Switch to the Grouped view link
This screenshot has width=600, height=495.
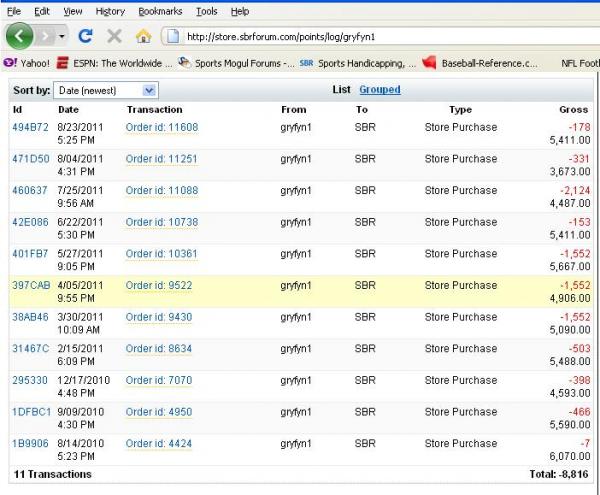(380, 90)
